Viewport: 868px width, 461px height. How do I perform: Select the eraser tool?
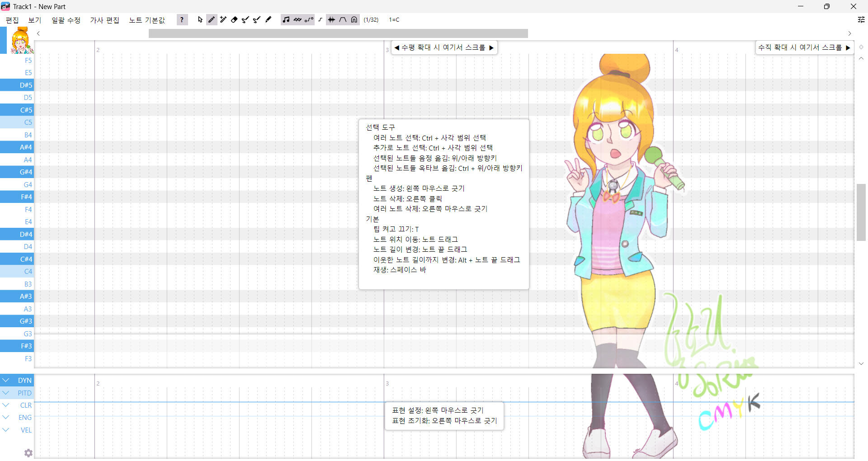click(x=234, y=19)
